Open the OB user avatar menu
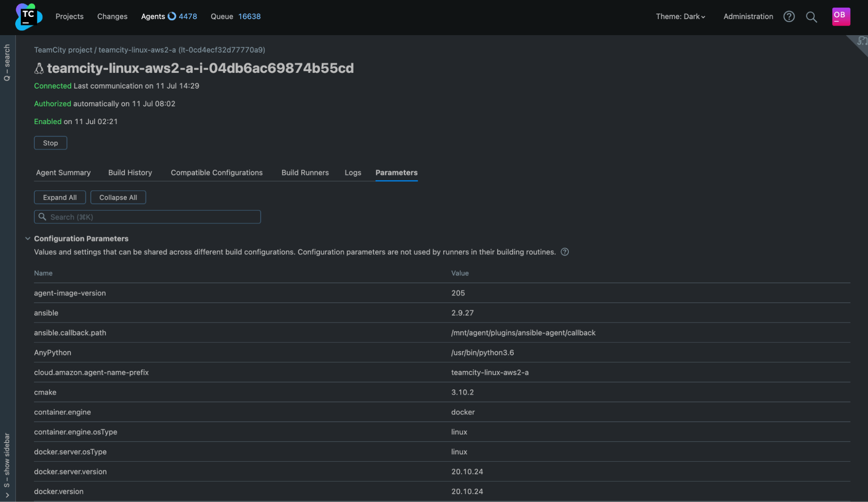The height and width of the screenshot is (502, 868). tap(841, 16)
